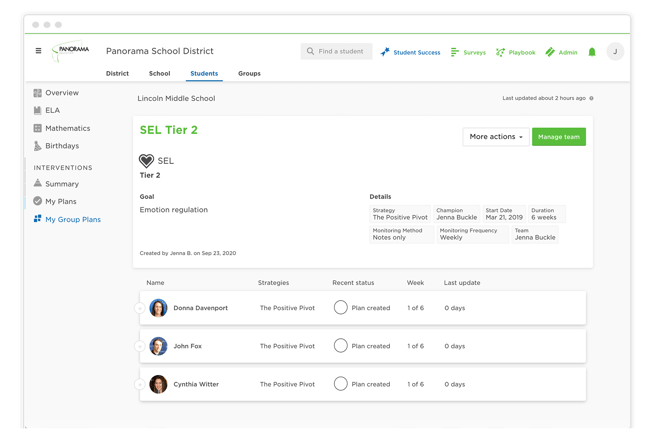
Task: Click the Playbook icon
Action: coord(500,52)
